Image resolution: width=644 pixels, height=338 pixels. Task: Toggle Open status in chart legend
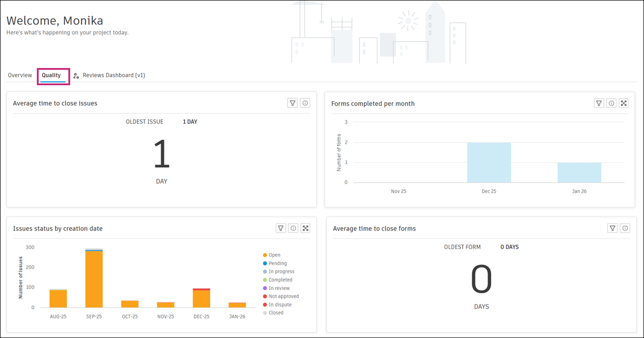point(272,255)
